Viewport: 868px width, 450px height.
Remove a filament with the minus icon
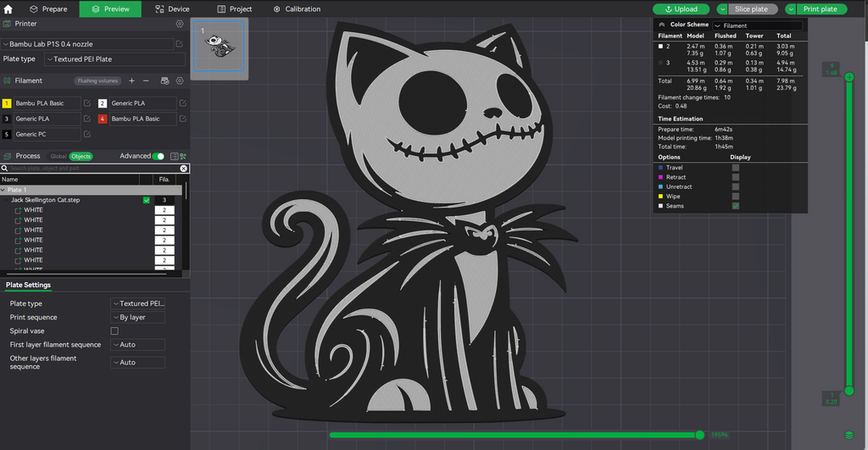(146, 81)
